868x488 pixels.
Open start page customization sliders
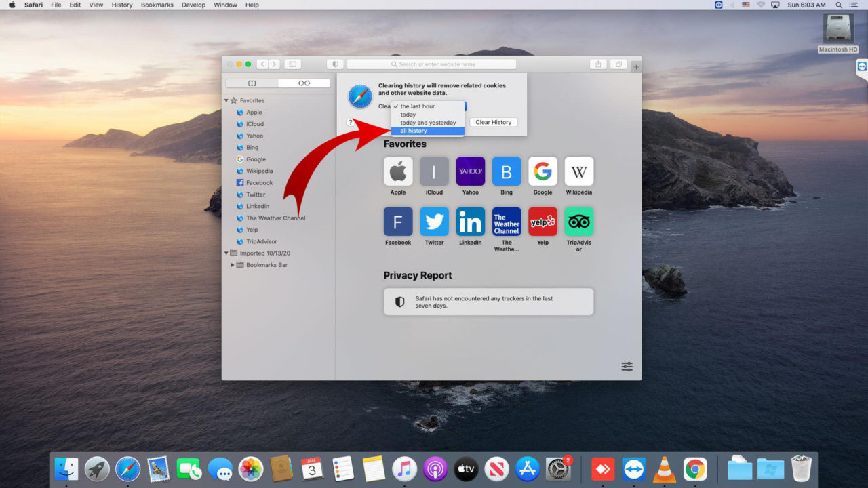[x=626, y=366]
